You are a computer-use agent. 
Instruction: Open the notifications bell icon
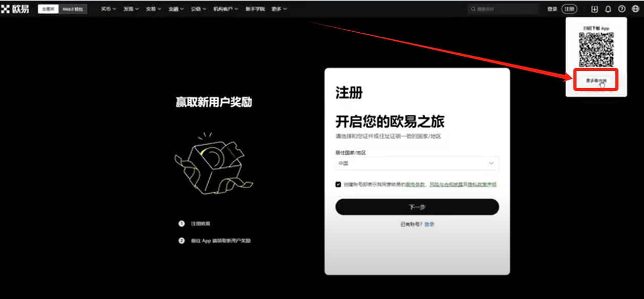608,9
